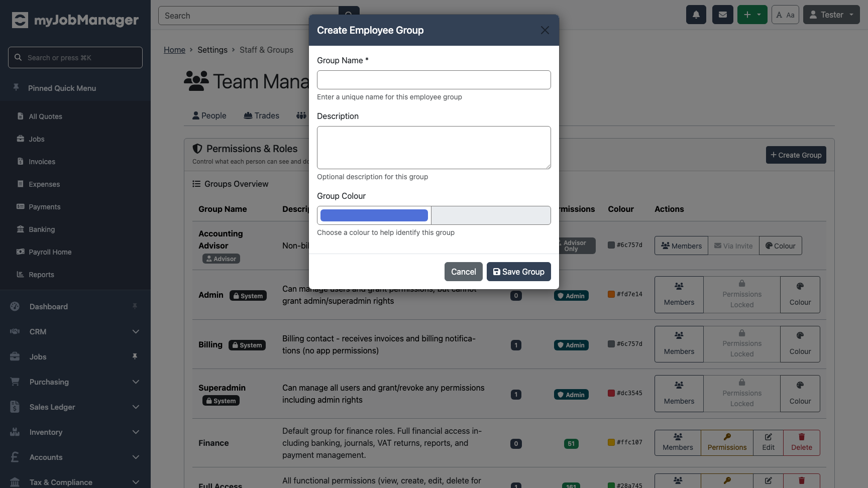
Task: Click the Group Name input field
Action: pyautogui.click(x=434, y=80)
